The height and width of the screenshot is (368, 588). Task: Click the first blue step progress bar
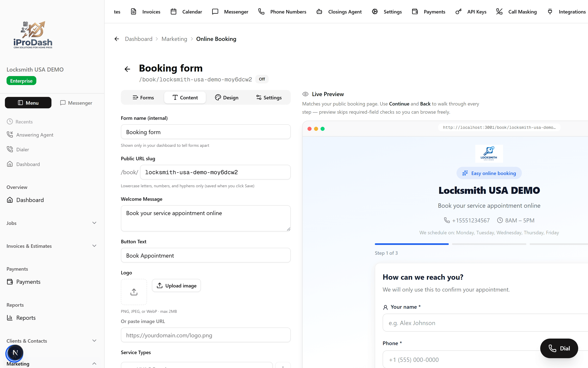pos(412,244)
